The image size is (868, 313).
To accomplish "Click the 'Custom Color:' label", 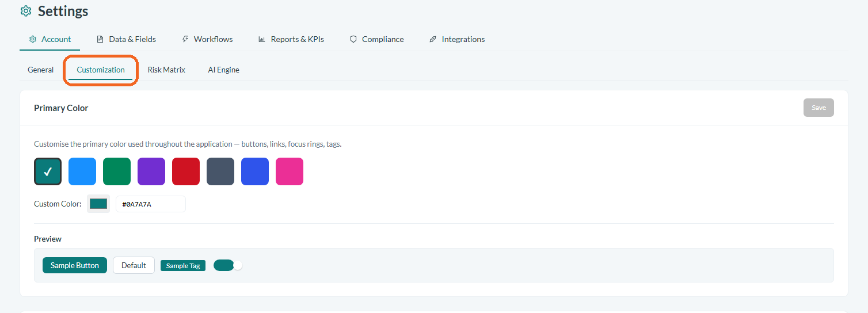I will coord(58,204).
